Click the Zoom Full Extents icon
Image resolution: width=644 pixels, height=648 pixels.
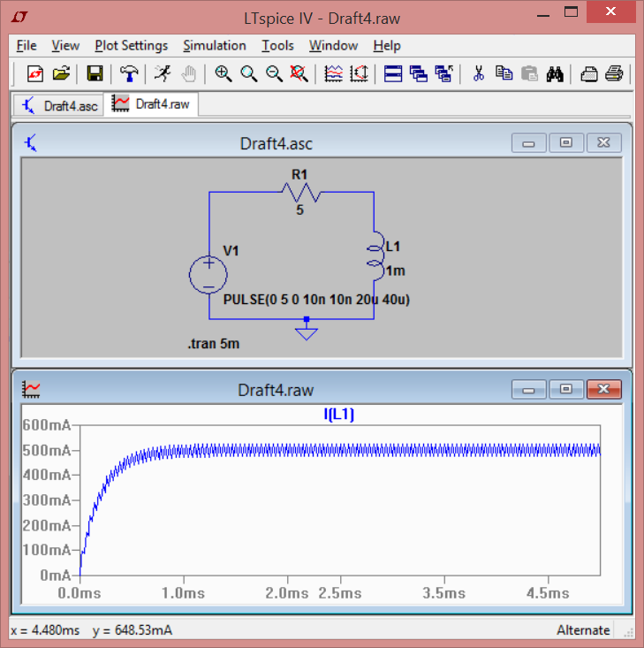[299, 74]
